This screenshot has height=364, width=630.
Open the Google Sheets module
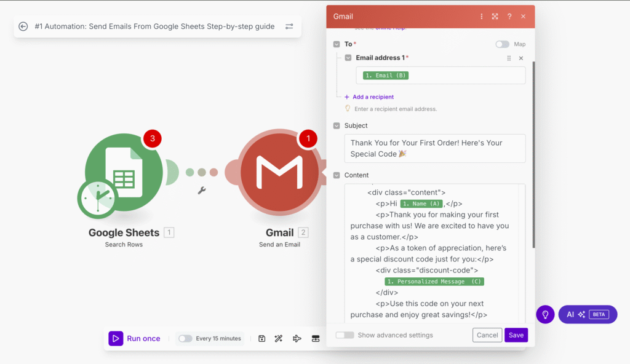124,173
